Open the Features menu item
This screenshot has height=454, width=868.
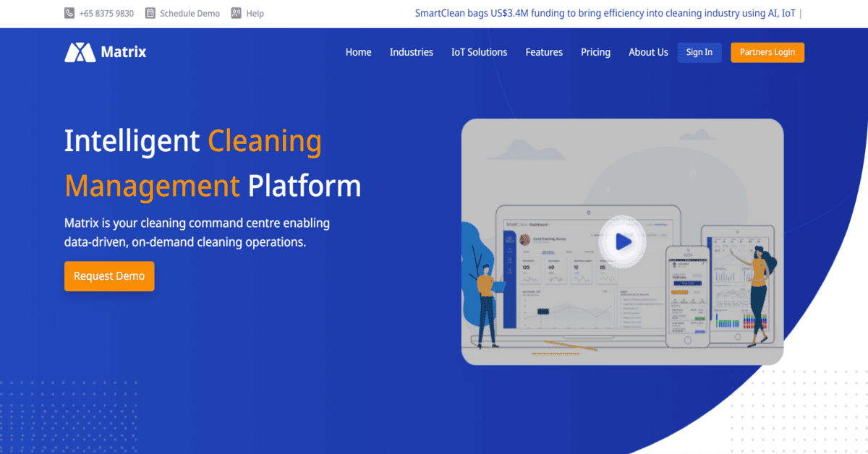pyautogui.click(x=544, y=52)
